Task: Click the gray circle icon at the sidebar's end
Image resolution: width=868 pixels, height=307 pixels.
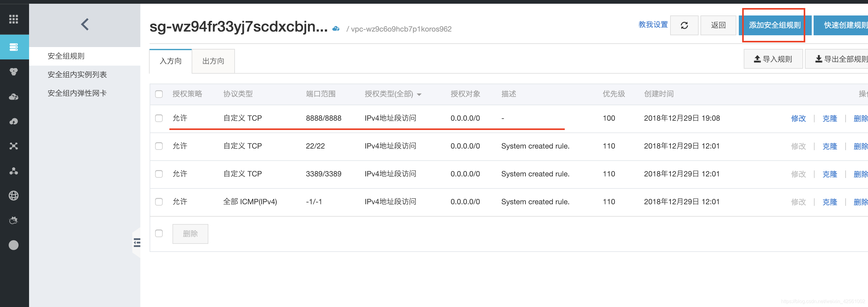Action: click(14, 245)
